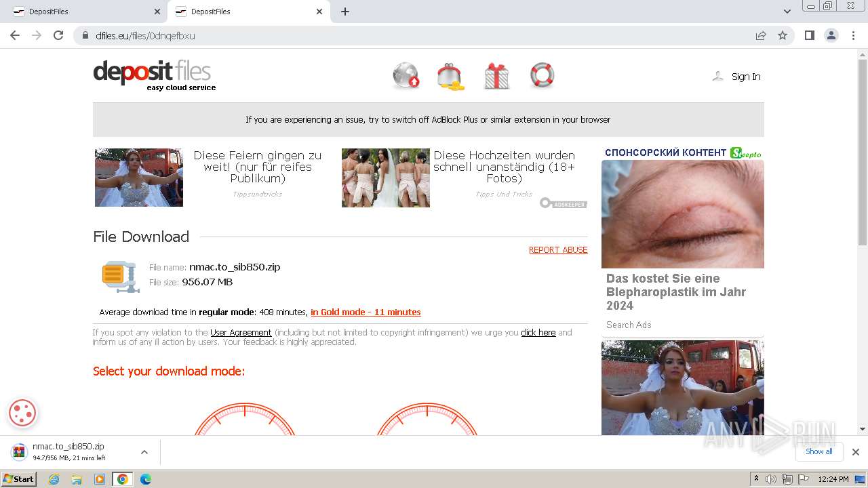Image resolution: width=868 pixels, height=488 pixels.
Task: Share this page via share icon
Action: (x=761, y=36)
